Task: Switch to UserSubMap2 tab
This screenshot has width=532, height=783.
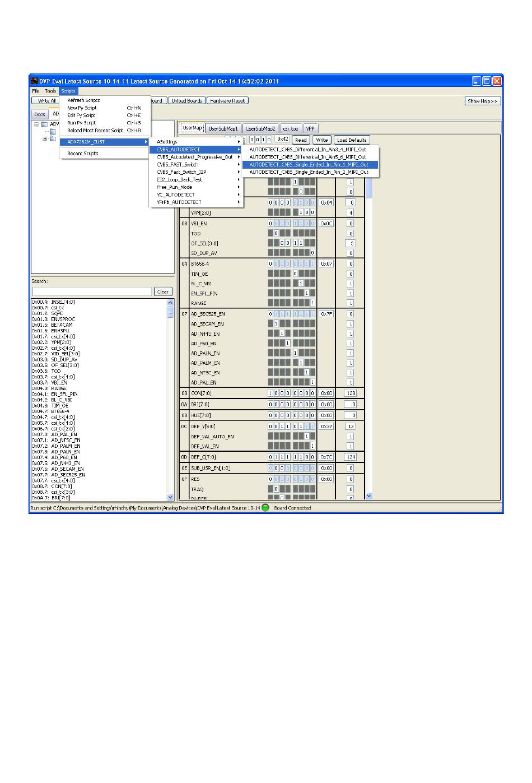Action: 261,128
